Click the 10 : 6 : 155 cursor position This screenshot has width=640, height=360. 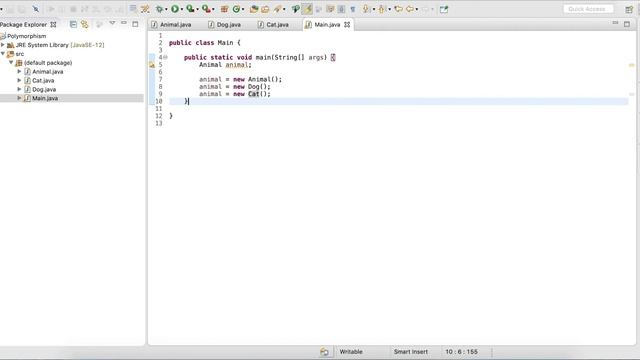[461, 351]
